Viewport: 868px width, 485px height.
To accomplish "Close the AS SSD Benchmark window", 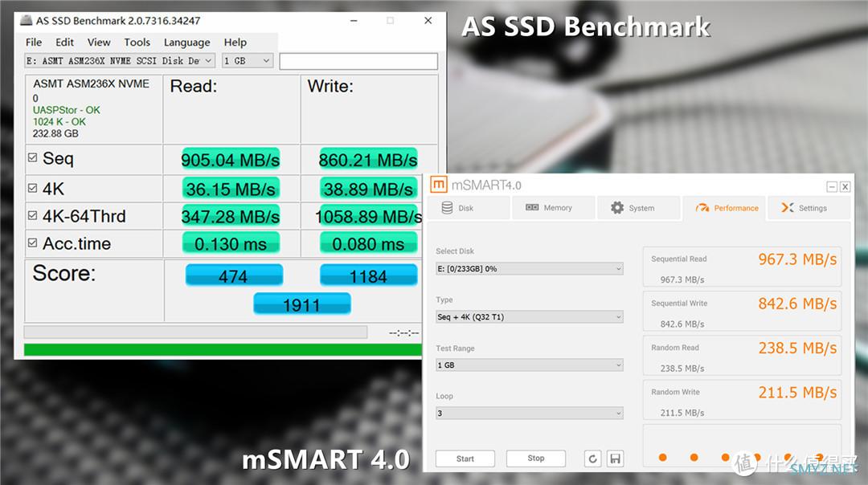I will 428,20.
